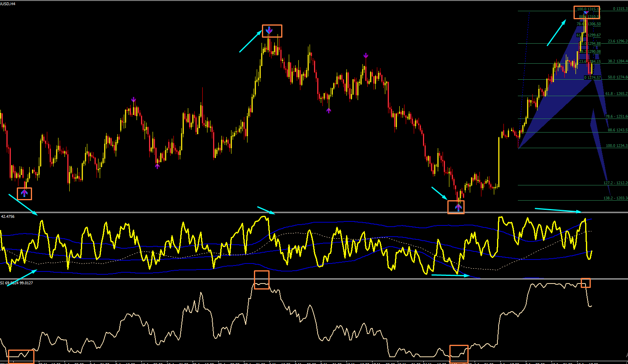Viewport: 628px width, 364px height.
Task: Click the purple down arrow above the first minor peak
Action: click(x=133, y=100)
